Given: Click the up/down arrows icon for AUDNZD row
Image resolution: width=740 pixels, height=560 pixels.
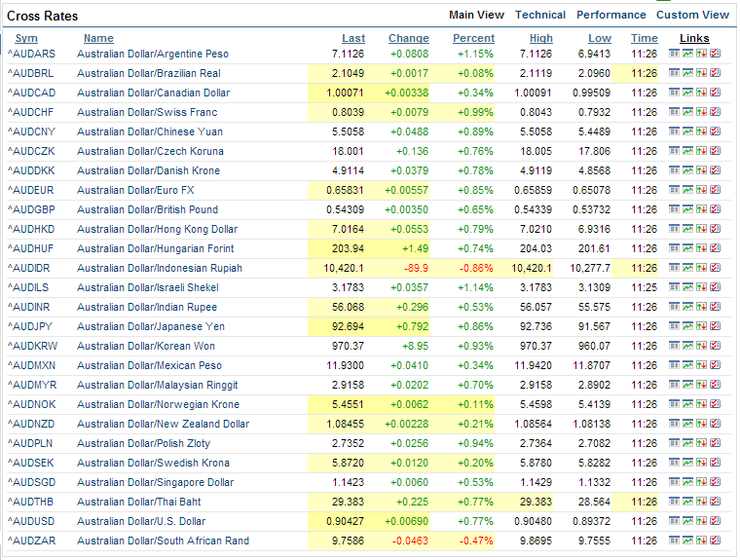Looking at the screenshot, I should coord(701,424).
